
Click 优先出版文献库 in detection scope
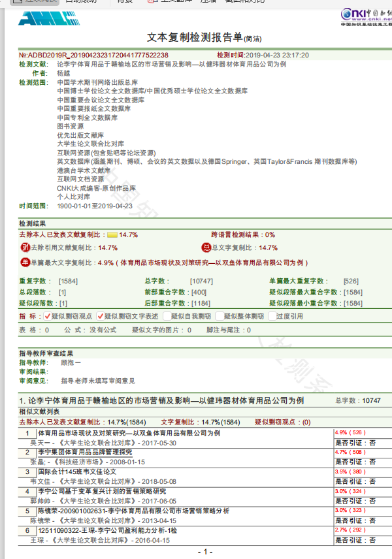tap(80, 135)
